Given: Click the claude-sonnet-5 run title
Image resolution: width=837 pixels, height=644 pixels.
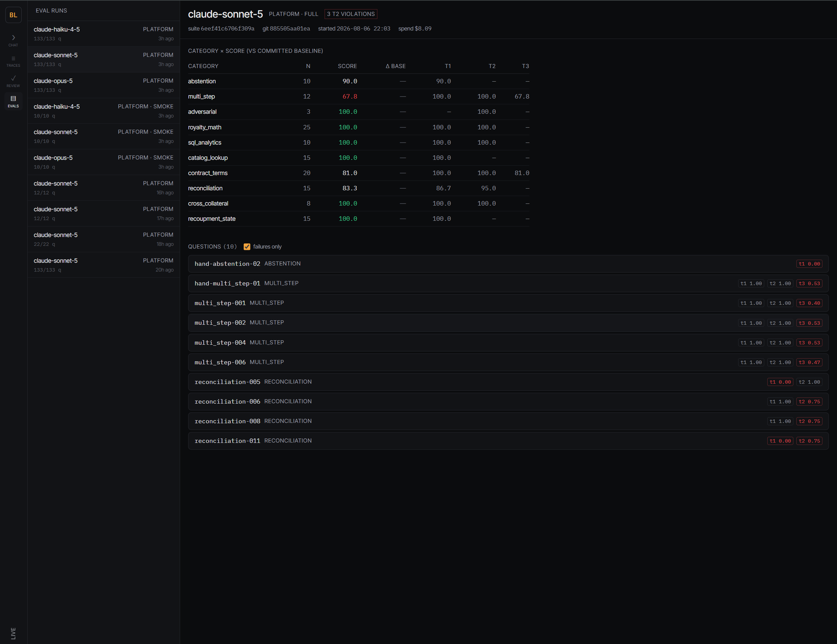Looking at the screenshot, I should pos(225,14).
